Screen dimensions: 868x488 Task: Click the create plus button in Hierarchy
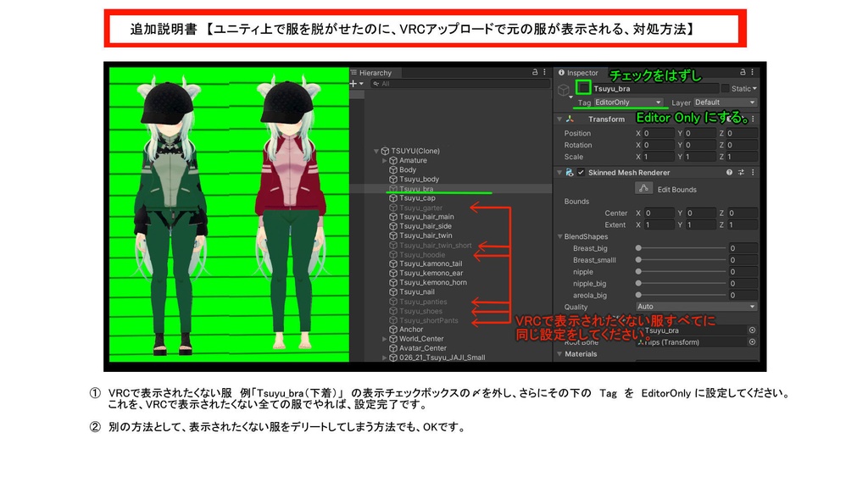click(x=353, y=84)
